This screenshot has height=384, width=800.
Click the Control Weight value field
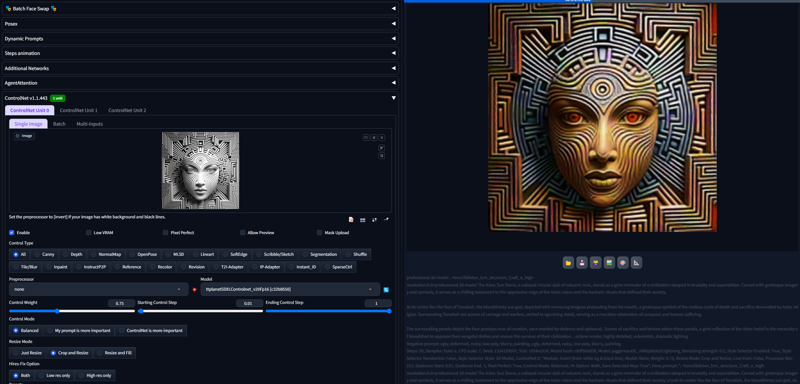121,303
